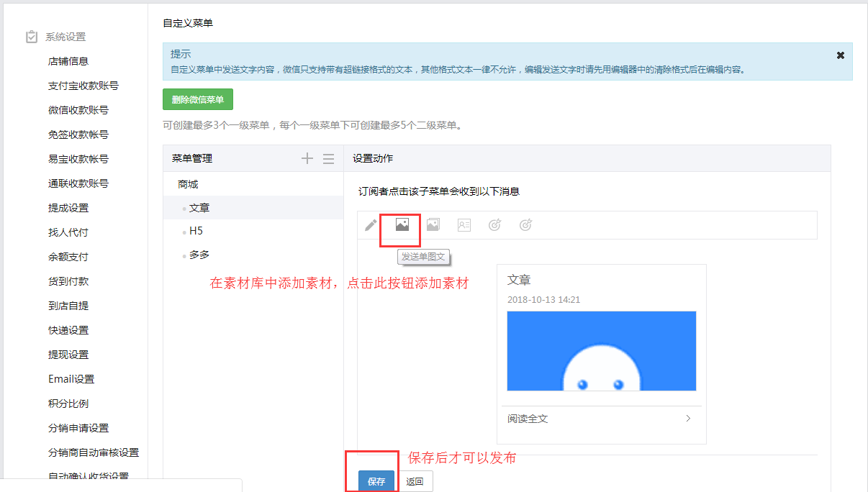Select the multi image-text icon

click(x=433, y=225)
